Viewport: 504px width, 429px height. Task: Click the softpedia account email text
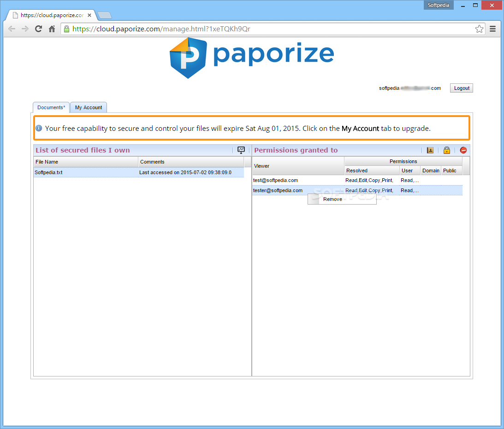pos(410,88)
